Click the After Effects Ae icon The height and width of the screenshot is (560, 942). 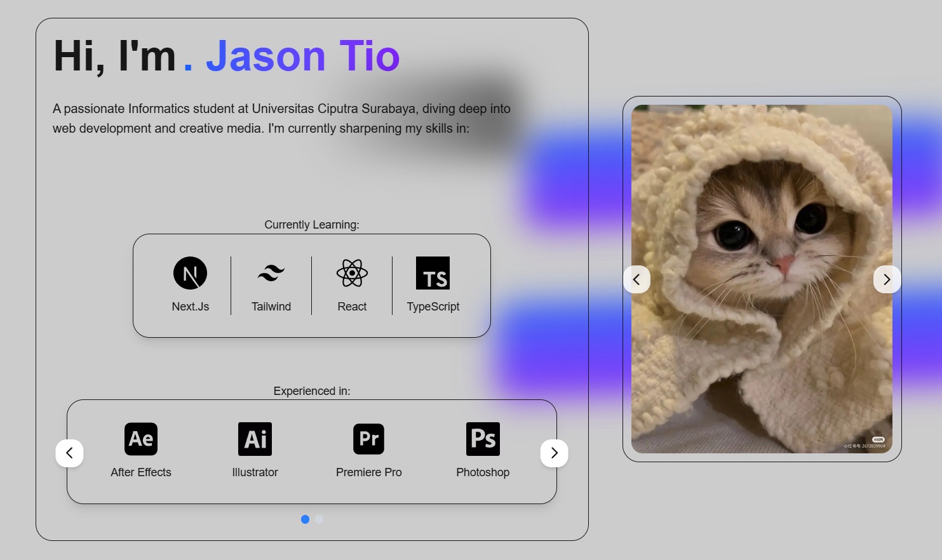pos(141,439)
